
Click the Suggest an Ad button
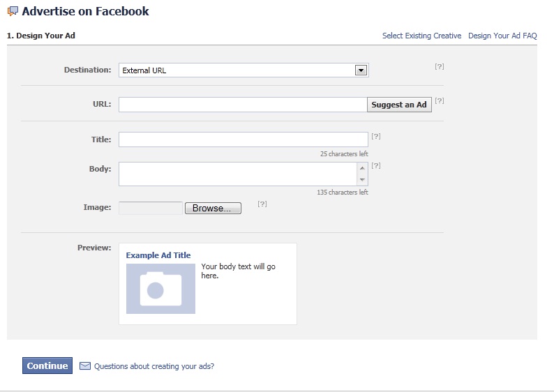399,105
